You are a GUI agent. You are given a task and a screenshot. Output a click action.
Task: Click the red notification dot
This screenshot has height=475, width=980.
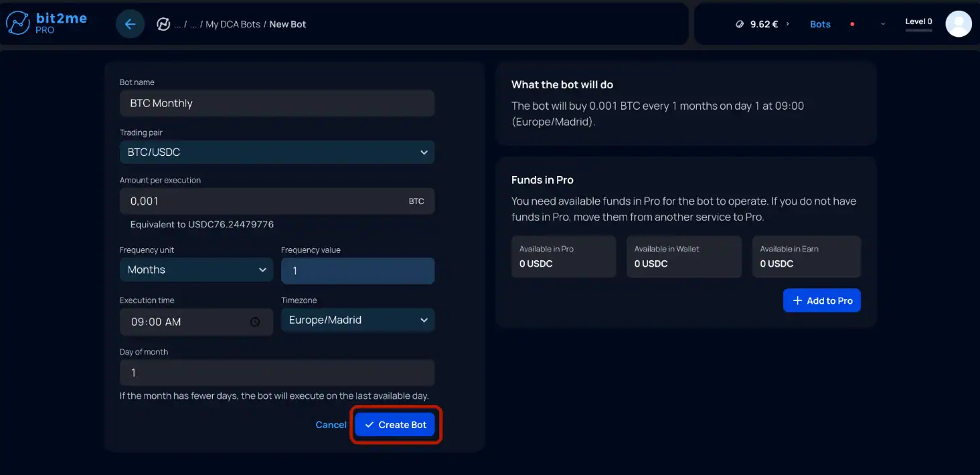[852, 24]
